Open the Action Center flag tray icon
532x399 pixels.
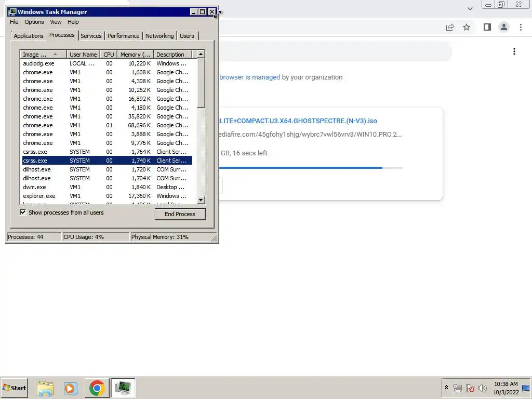click(x=470, y=388)
